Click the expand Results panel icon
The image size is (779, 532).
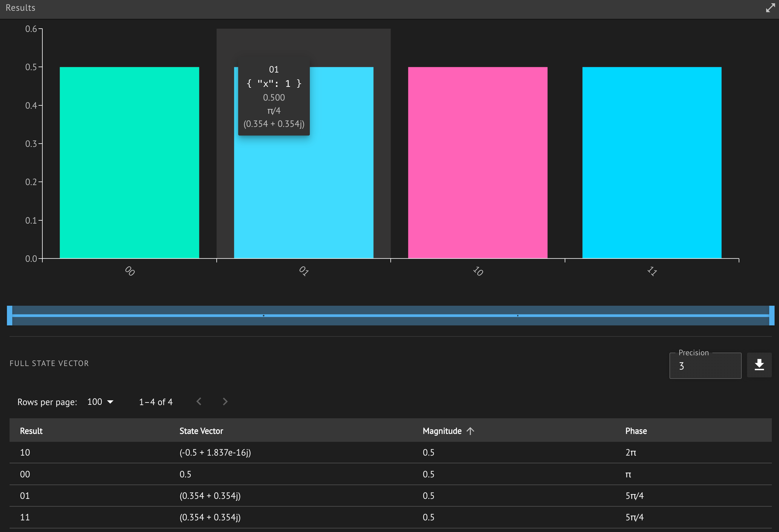(x=770, y=8)
